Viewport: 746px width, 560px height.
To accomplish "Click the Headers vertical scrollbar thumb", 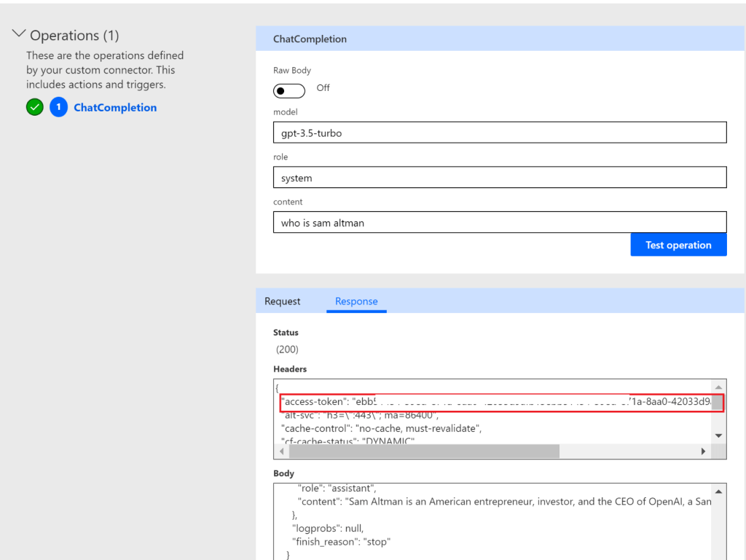I will 718,403.
